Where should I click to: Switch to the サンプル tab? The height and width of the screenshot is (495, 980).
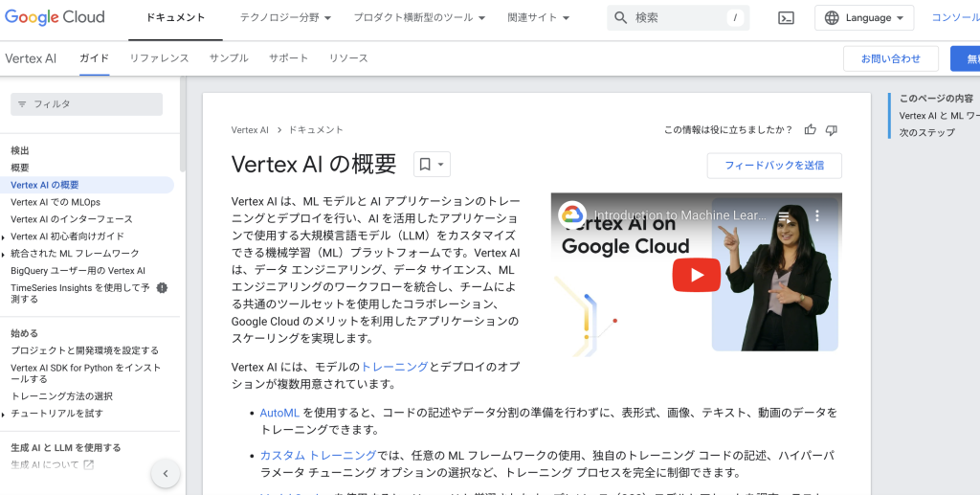point(229,58)
